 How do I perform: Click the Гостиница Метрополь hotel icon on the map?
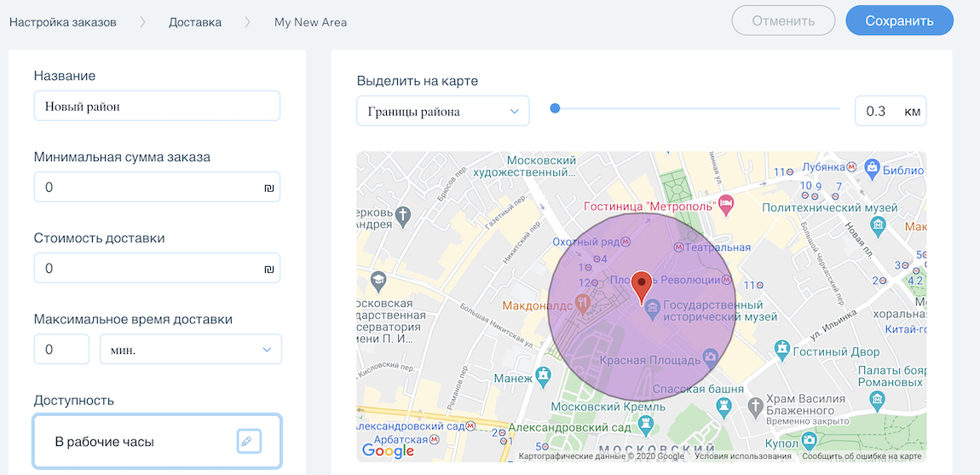[725, 203]
